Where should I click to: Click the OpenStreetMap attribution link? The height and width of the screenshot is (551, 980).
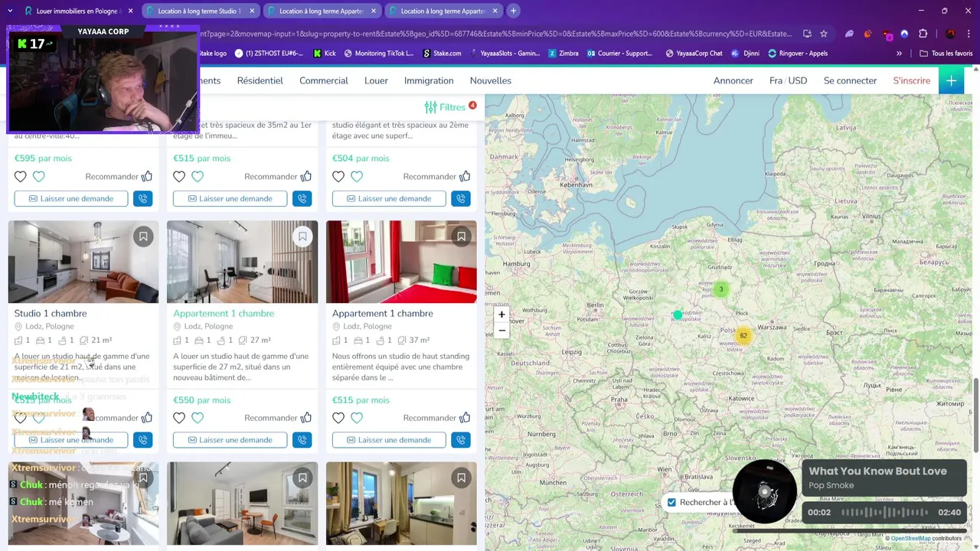pyautogui.click(x=910, y=538)
